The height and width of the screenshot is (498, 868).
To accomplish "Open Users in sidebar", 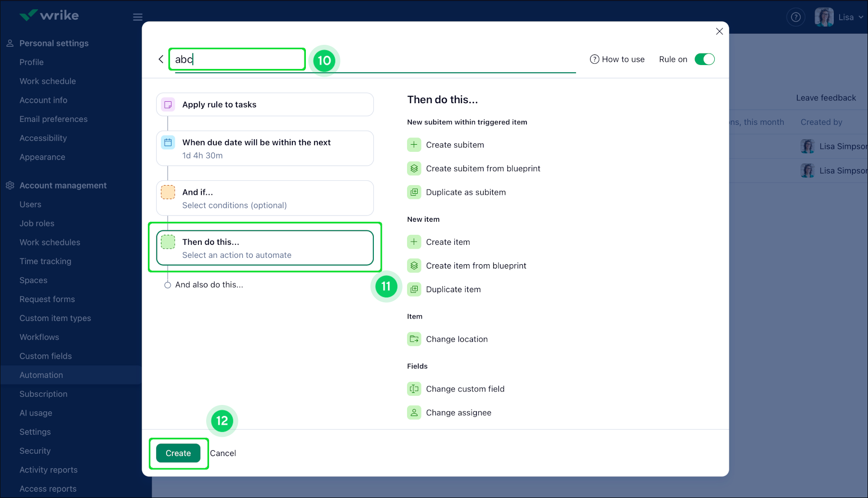I will pos(30,204).
